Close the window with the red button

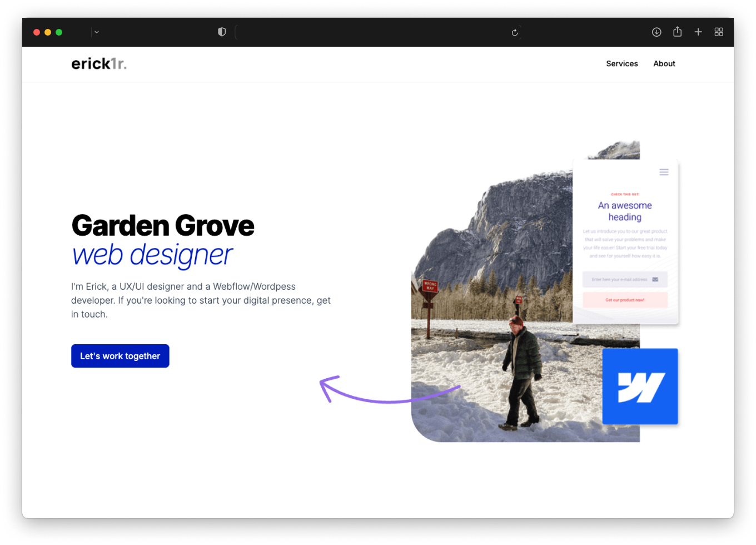(x=37, y=32)
